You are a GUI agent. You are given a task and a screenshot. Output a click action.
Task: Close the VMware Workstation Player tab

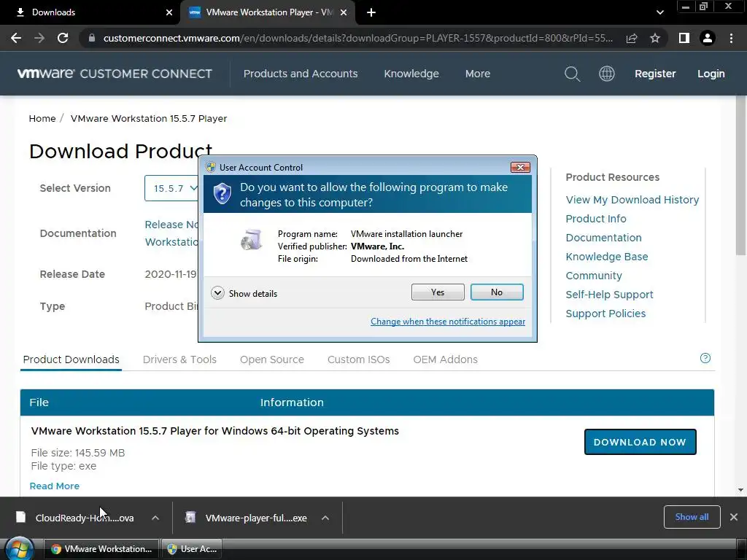[x=344, y=12]
